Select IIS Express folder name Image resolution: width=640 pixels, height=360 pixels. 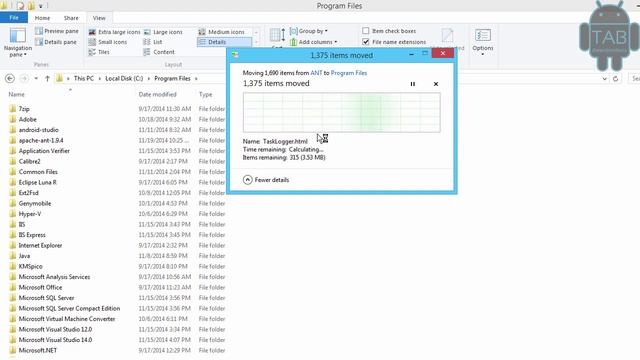click(x=32, y=235)
